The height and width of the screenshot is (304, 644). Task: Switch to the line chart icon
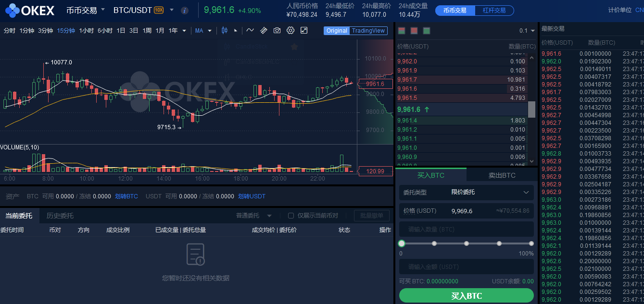click(250, 30)
